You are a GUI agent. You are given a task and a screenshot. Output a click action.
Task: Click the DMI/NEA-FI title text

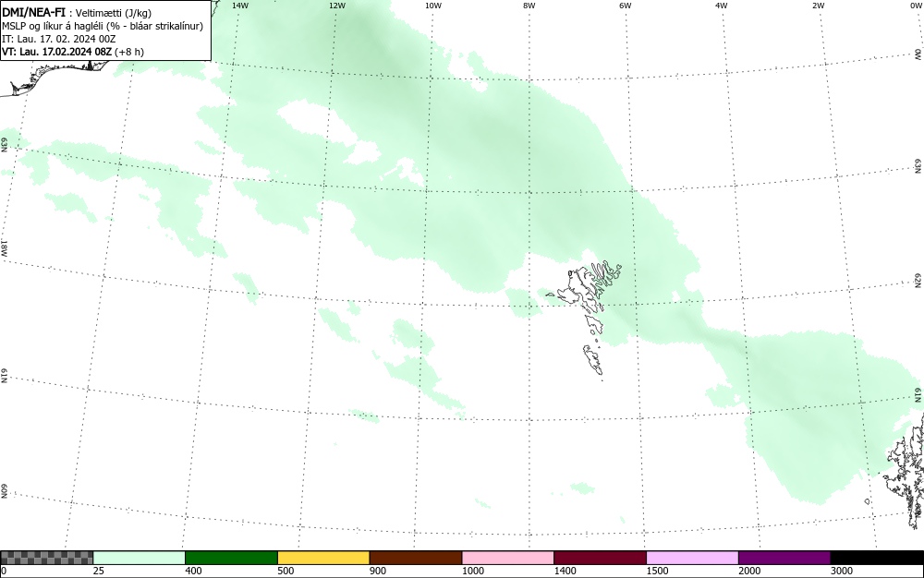click(x=33, y=13)
